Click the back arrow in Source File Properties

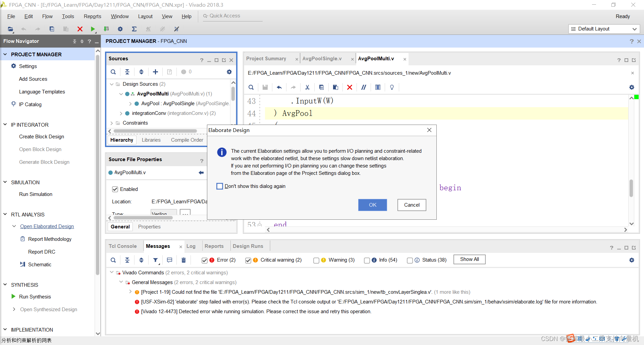pyautogui.click(x=201, y=172)
